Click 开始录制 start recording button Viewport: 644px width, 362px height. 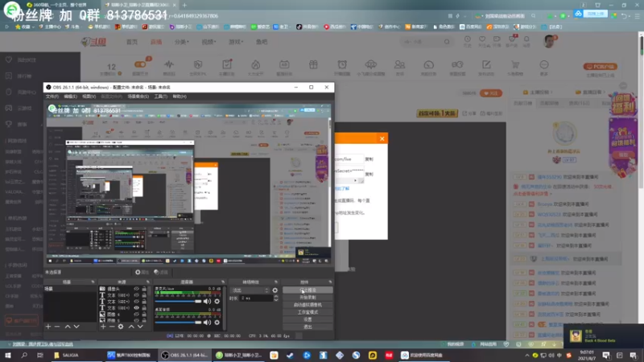[308, 298]
